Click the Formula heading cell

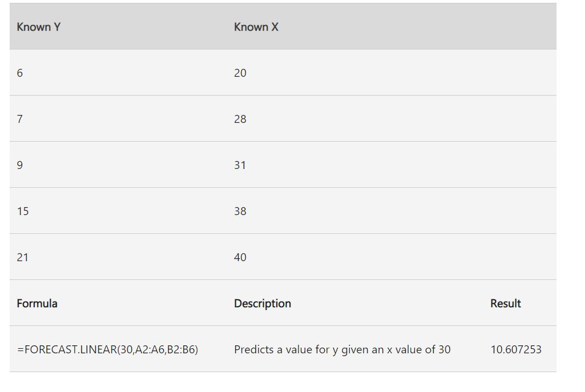point(37,303)
